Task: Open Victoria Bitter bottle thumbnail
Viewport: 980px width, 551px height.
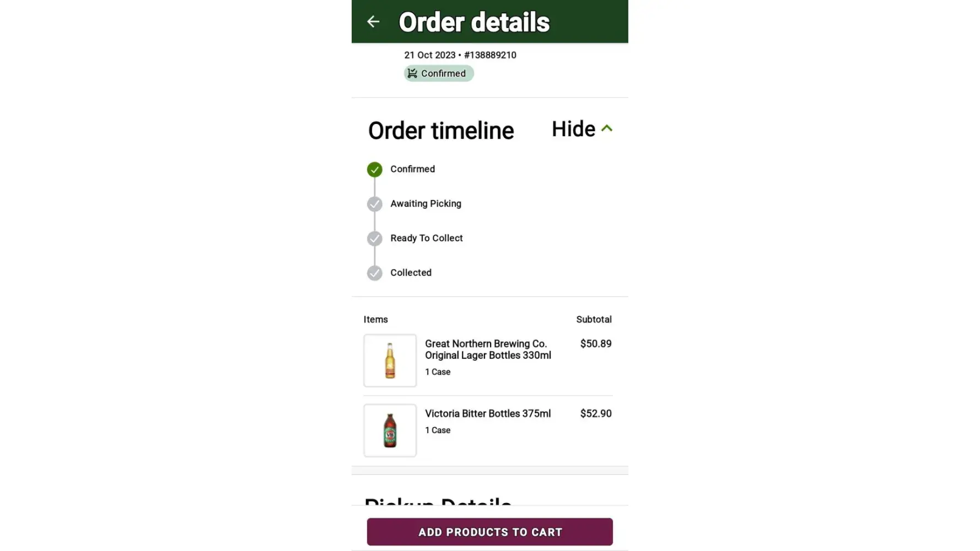Action: click(390, 430)
